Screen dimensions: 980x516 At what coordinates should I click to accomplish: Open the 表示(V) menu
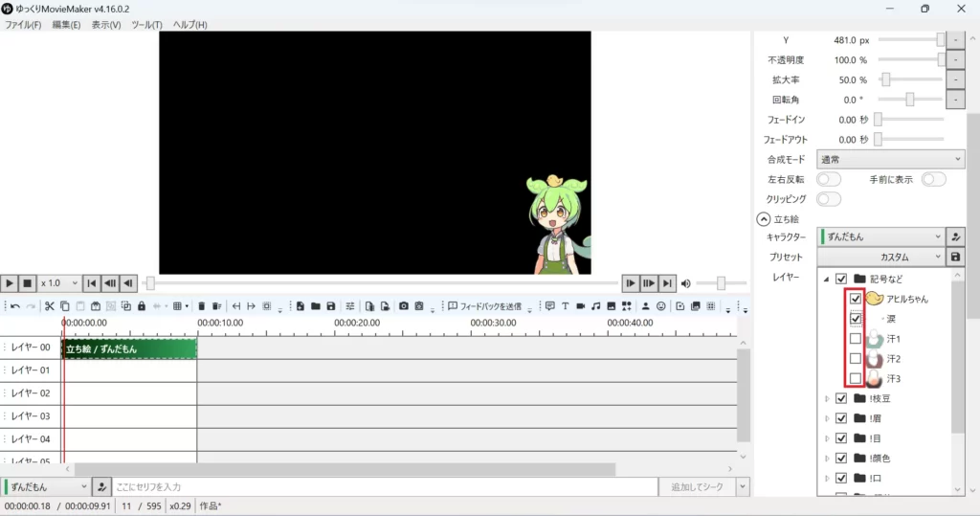[106, 25]
